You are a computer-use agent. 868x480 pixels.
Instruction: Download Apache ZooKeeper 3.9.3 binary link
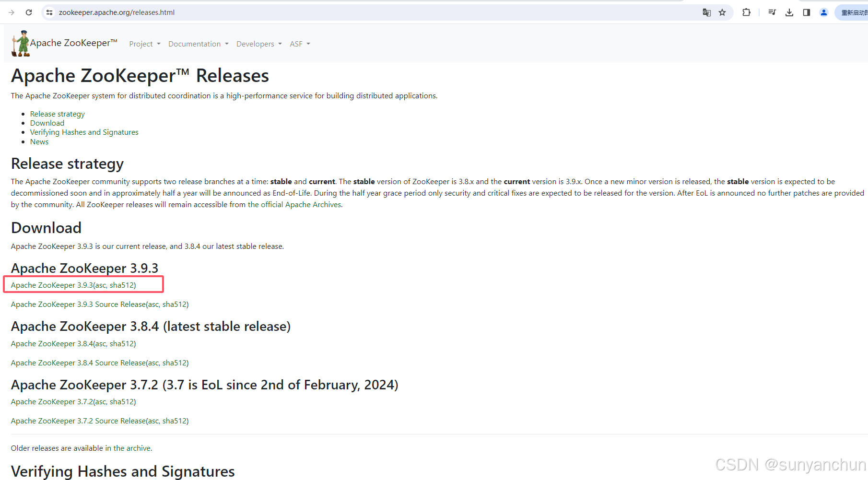click(52, 285)
